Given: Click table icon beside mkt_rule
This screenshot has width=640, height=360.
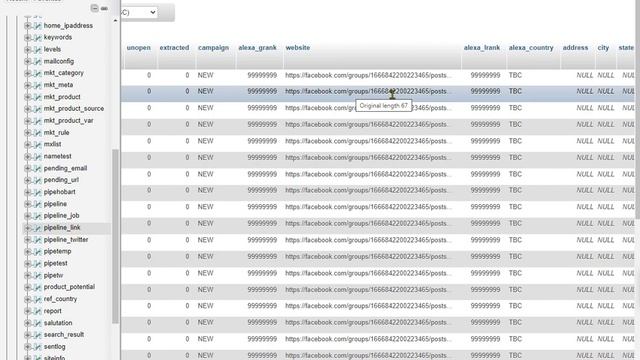Looking at the screenshot, I should click(38, 133).
